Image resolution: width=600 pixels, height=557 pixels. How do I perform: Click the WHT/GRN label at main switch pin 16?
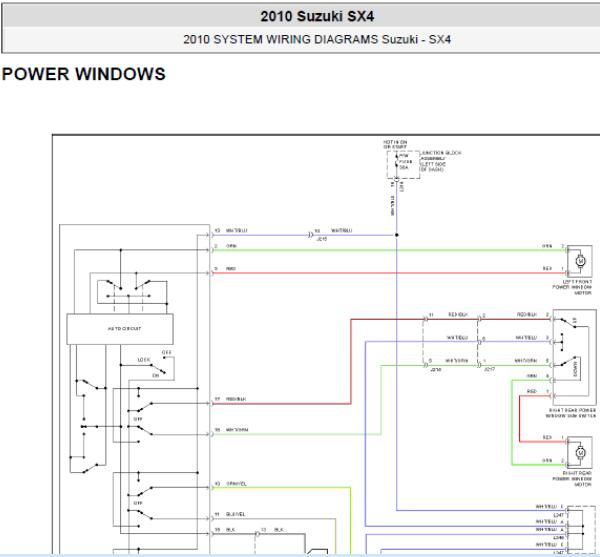pos(237,430)
